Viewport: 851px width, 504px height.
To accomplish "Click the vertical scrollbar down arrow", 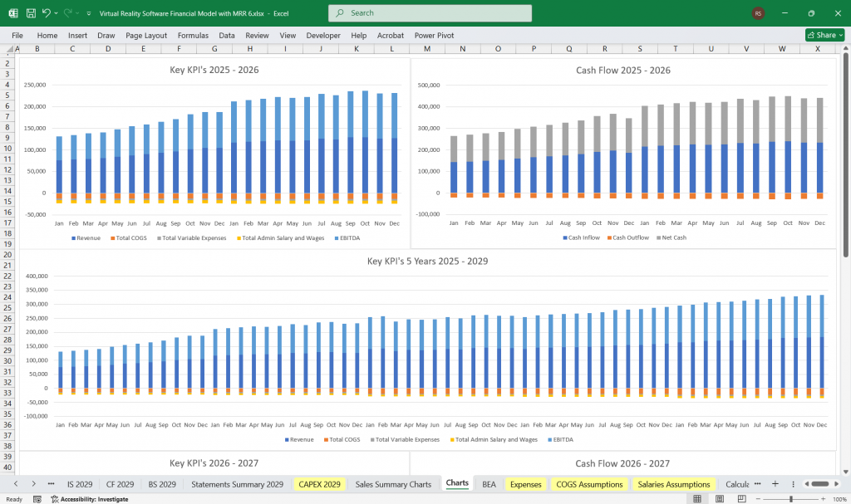I will pos(844,470).
